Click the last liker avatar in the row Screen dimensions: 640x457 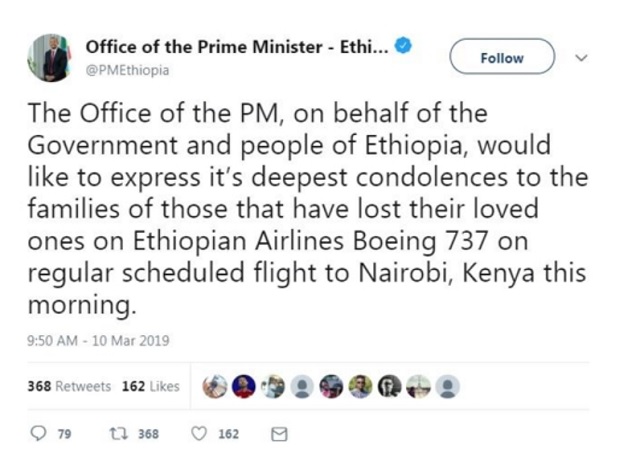click(449, 387)
